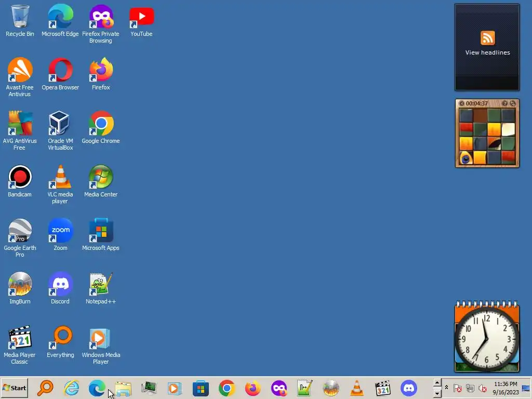This screenshot has width=532, height=399.
Task: Select the ImgBurn desktop icon
Action: point(20,288)
